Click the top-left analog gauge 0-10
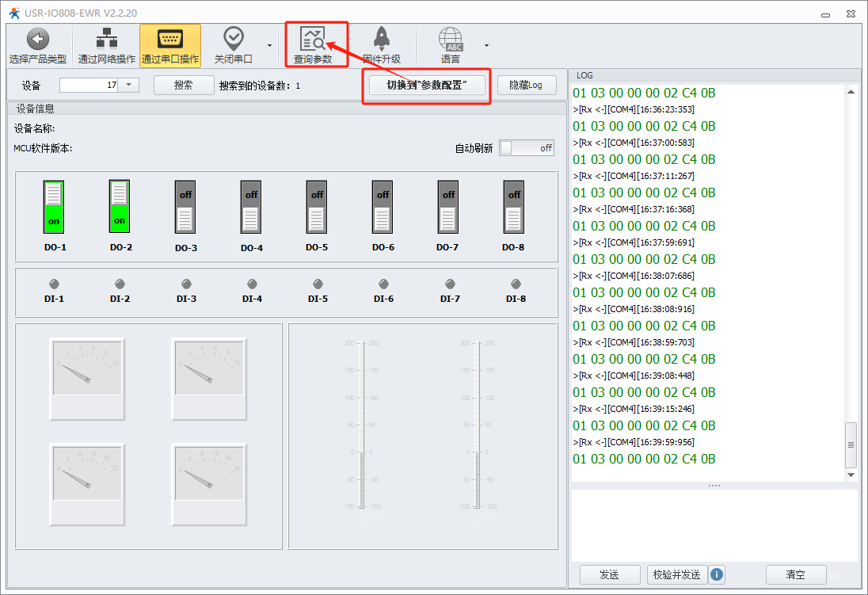This screenshot has height=595, width=868. tap(87, 379)
